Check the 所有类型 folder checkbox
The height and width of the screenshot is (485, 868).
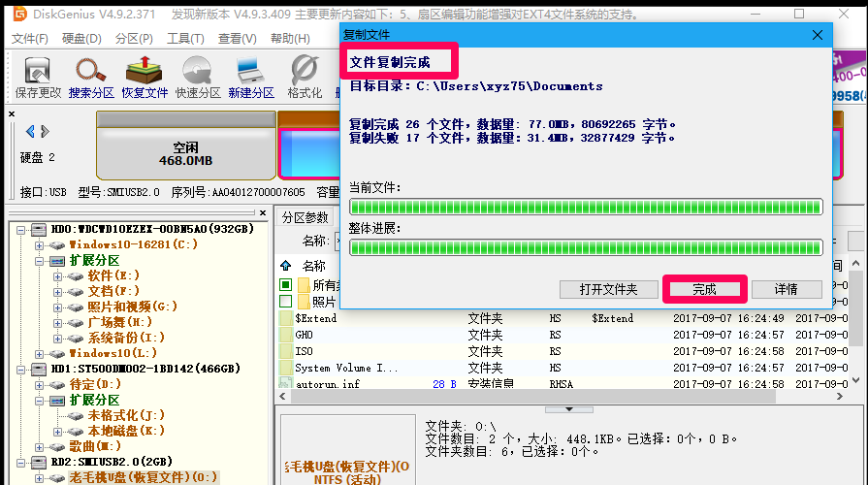286,284
